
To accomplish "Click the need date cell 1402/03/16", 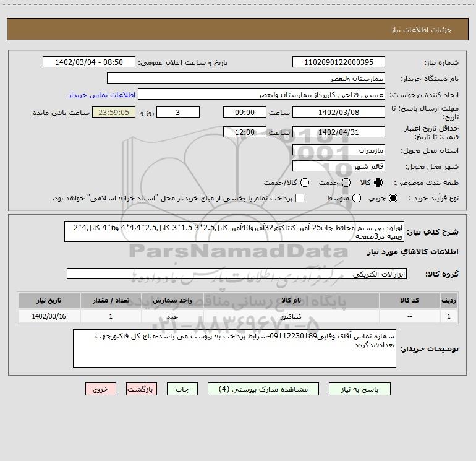I will point(49,316).
